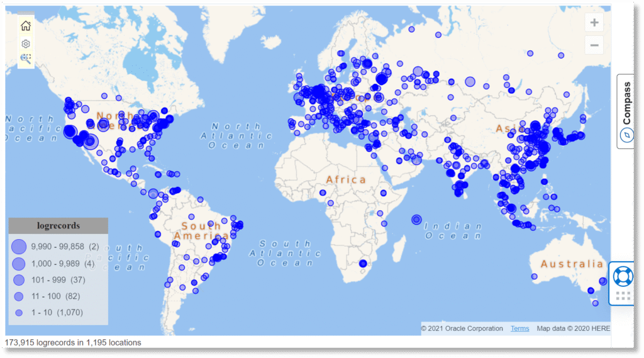This screenshot has height=358, width=644.
Task: Click the grid dots below lifebuoy
Action: pos(623,296)
